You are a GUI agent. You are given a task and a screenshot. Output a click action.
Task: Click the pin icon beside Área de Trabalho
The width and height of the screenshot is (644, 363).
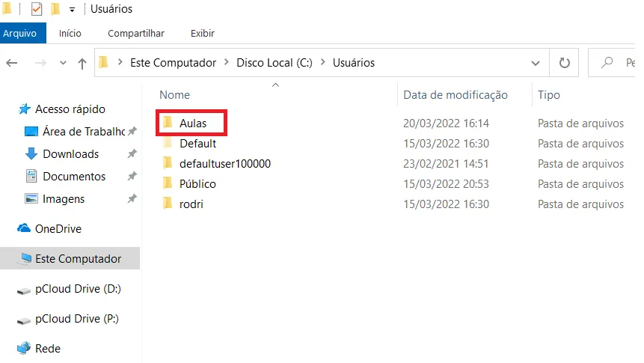click(x=132, y=132)
